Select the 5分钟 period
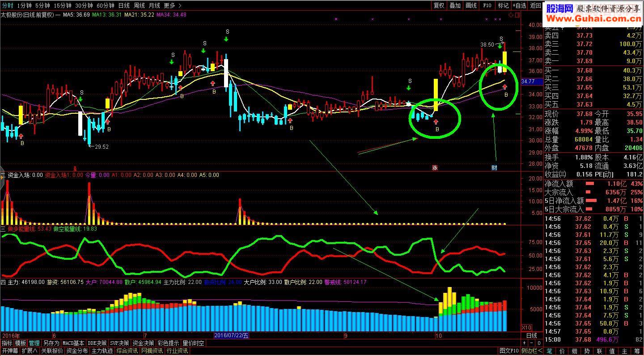Image resolution: width=644 pixels, height=356 pixels. click(x=42, y=5)
